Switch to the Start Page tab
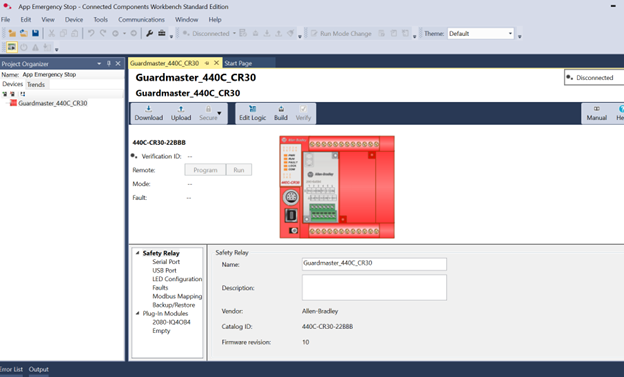The width and height of the screenshot is (624, 377). point(238,63)
